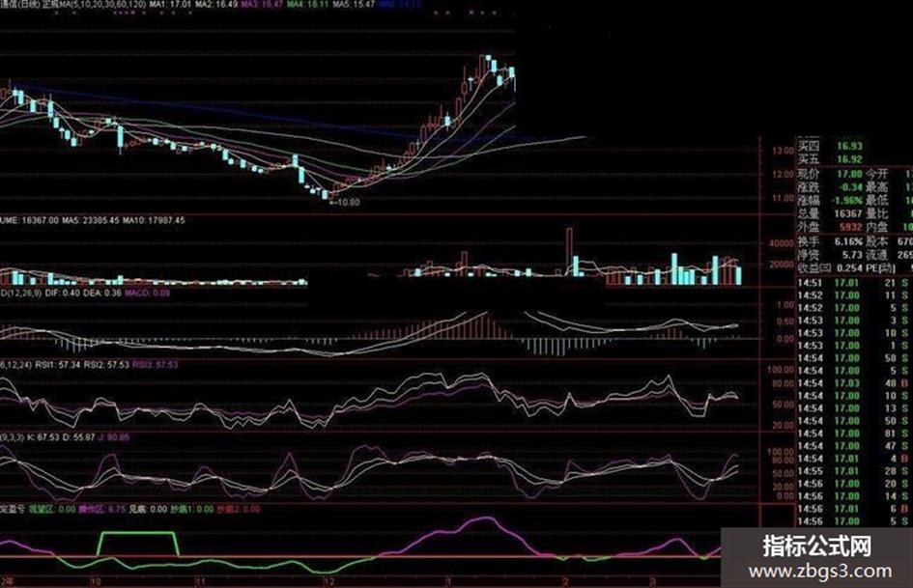Select the 14:51 trade of 21 lots

click(x=854, y=283)
